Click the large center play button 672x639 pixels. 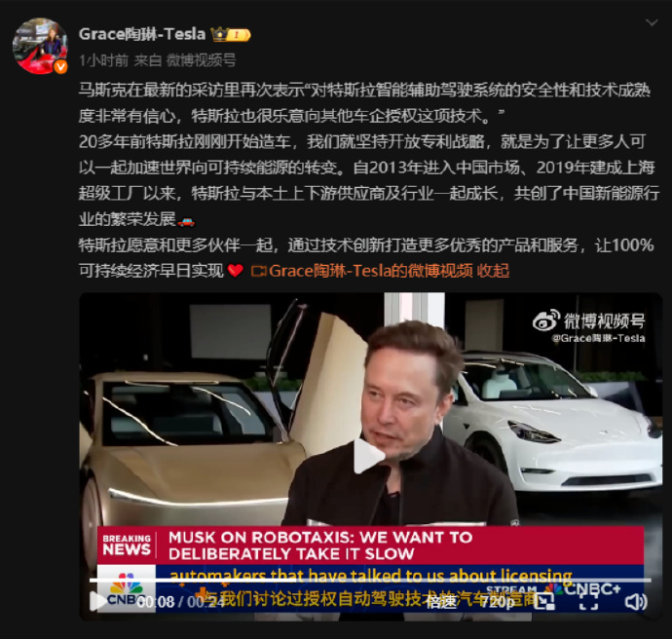(368, 456)
